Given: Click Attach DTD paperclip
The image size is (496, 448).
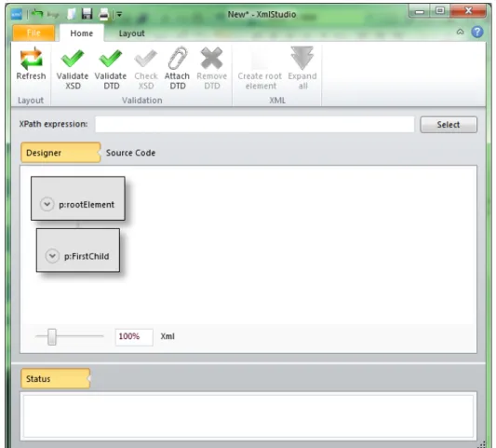Looking at the screenshot, I should pyautogui.click(x=177, y=68).
